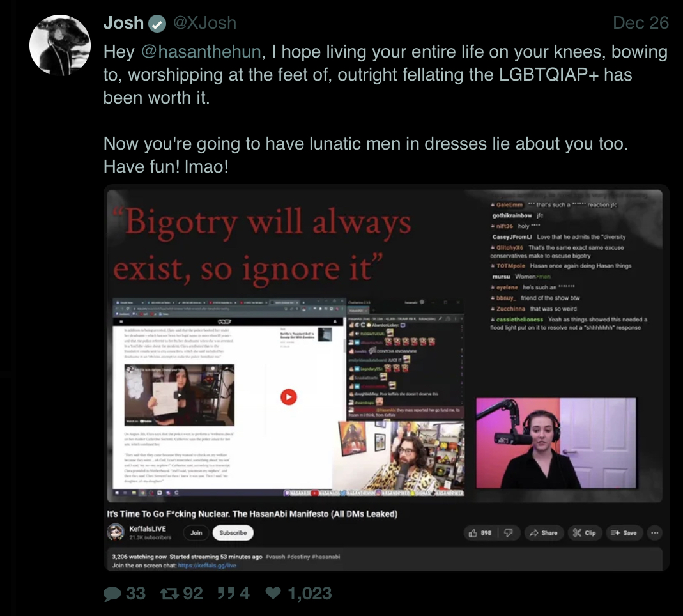Click the red play button in the video
Image resolution: width=683 pixels, height=616 pixels.
(288, 397)
